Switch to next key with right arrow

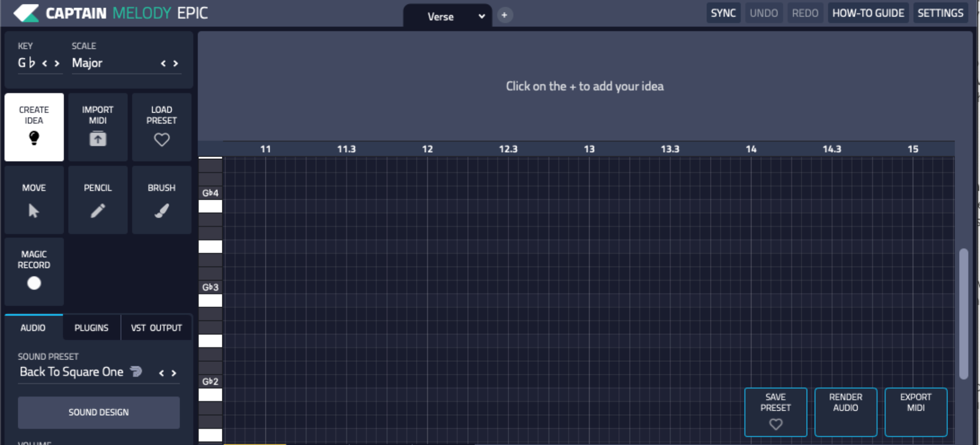point(57,64)
